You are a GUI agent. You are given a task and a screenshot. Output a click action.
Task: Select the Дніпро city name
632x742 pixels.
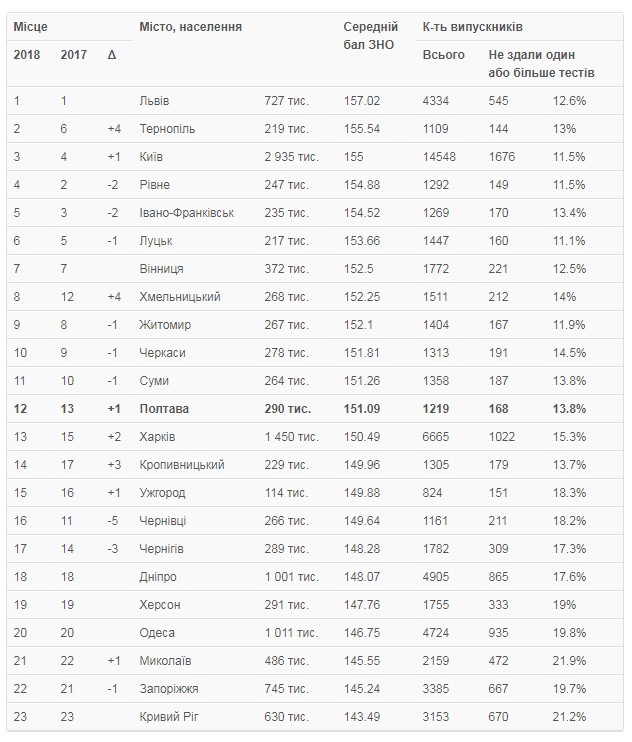158,577
